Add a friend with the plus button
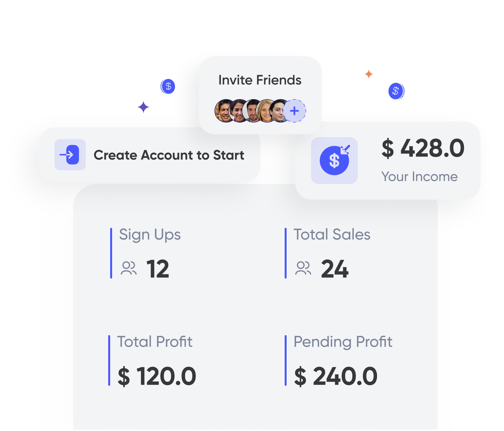 pyautogui.click(x=294, y=111)
